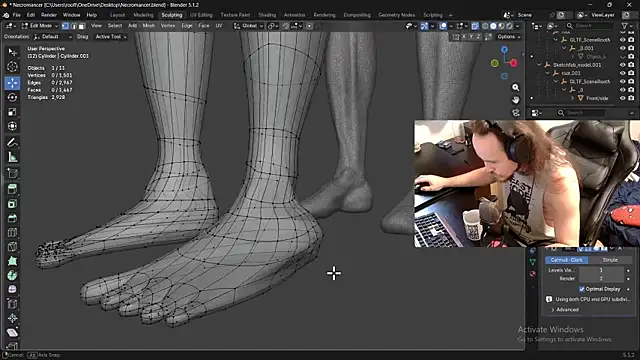Choose Simple subdivision type
Screen dimensions: 640x360
coord(610,260)
